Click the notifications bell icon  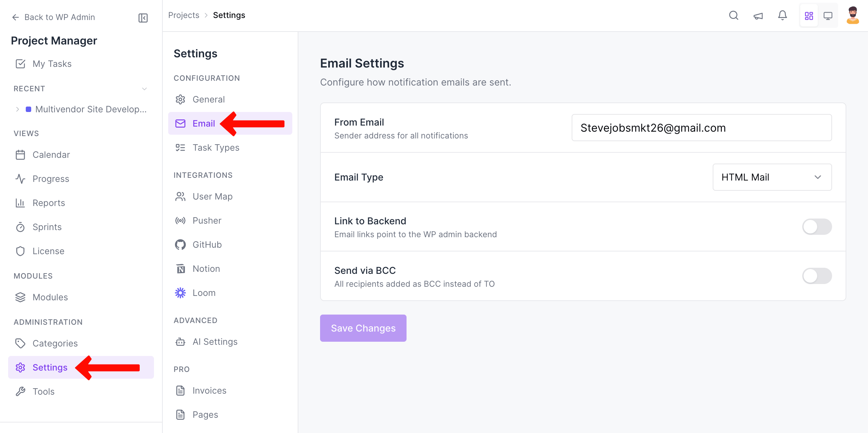pos(782,15)
